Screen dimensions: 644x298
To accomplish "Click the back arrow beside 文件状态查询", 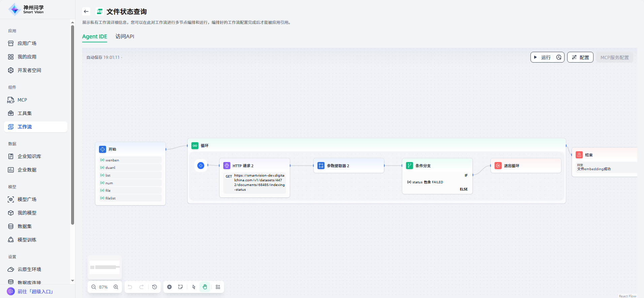I will [86, 11].
